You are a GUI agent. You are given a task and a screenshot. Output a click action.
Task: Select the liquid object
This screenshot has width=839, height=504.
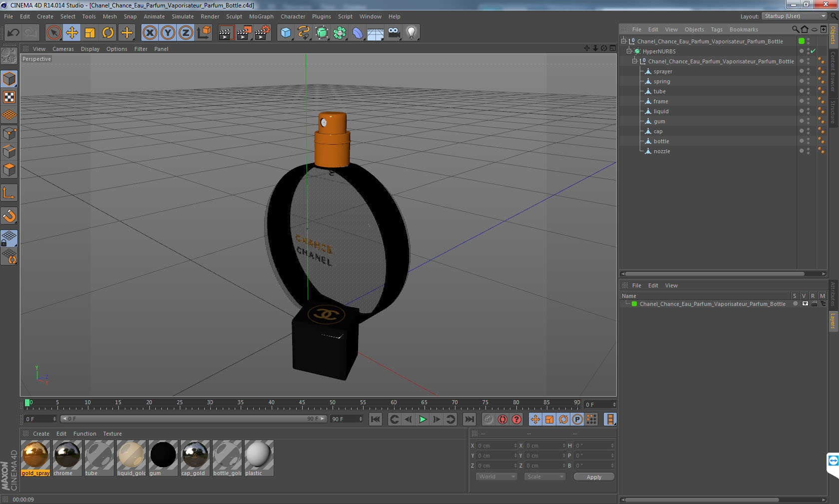click(661, 111)
